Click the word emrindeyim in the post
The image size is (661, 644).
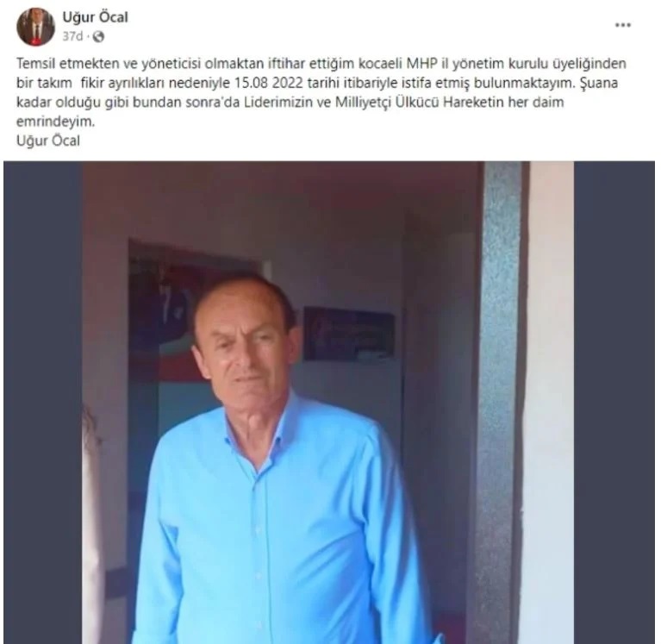[x=56, y=122]
